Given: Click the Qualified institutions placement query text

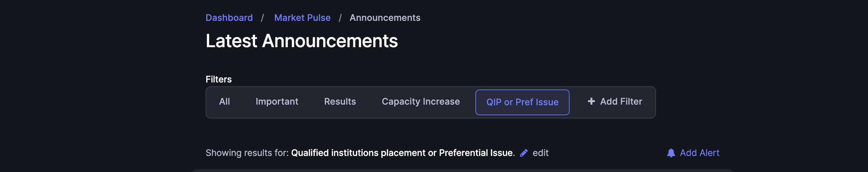Looking at the screenshot, I should coord(403,153).
